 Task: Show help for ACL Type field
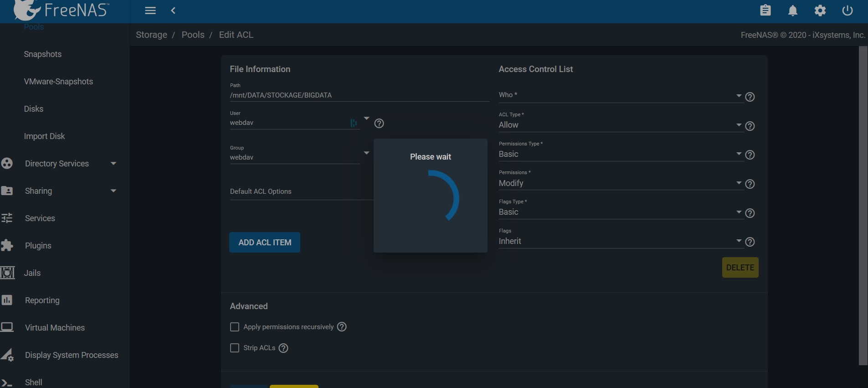tap(750, 126)
